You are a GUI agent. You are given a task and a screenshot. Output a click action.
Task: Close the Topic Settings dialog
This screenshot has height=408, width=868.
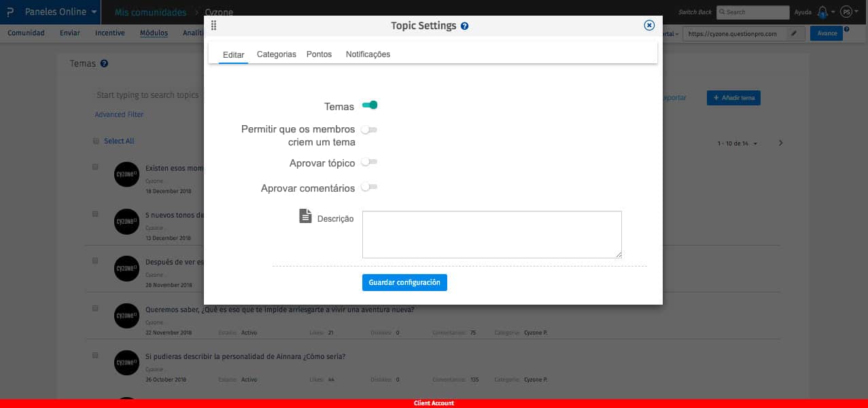click(649, 25)
